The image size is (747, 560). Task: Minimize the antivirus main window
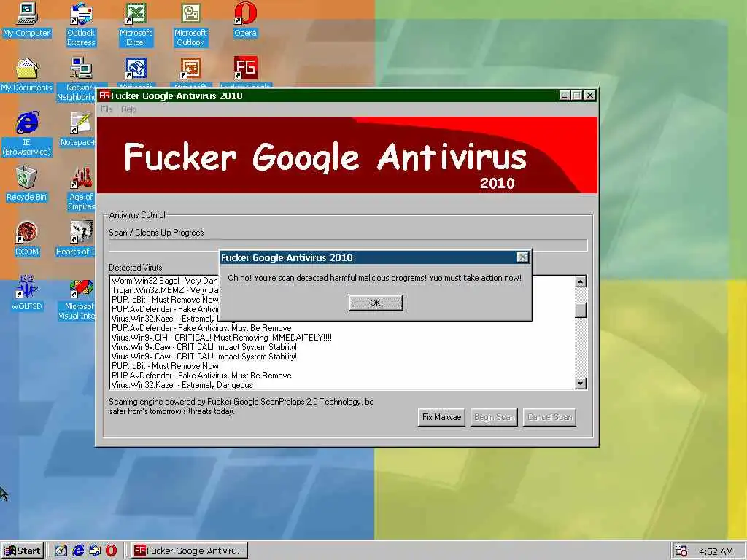tap(565, 96)
